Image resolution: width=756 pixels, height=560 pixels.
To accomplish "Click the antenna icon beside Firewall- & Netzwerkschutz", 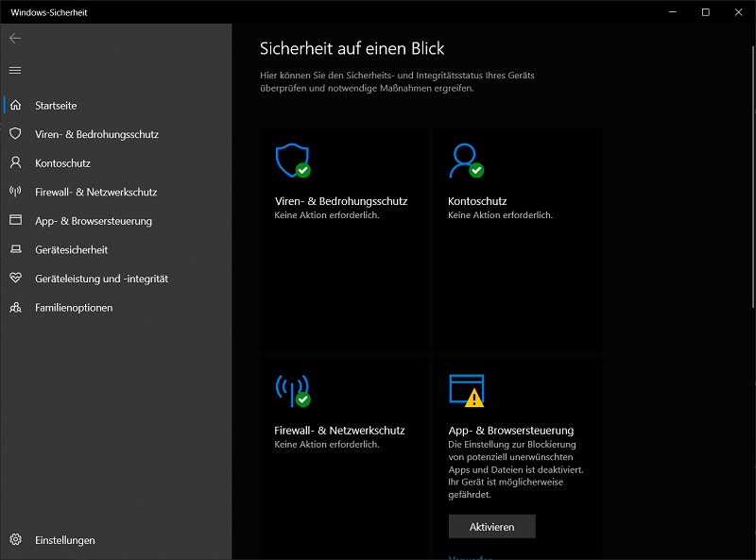I will 15,192.
